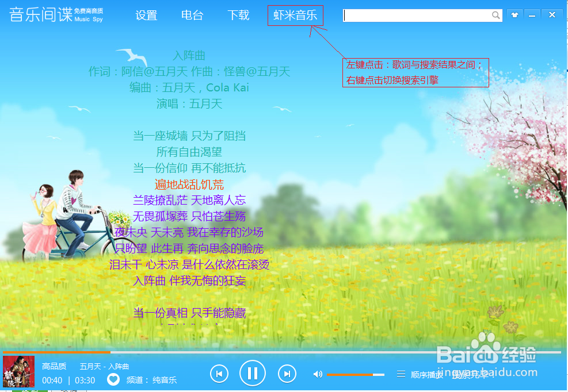Click the volume speaker icon
Image resolution: width=568 pixels, height=392 pixels.
(318, 374)
